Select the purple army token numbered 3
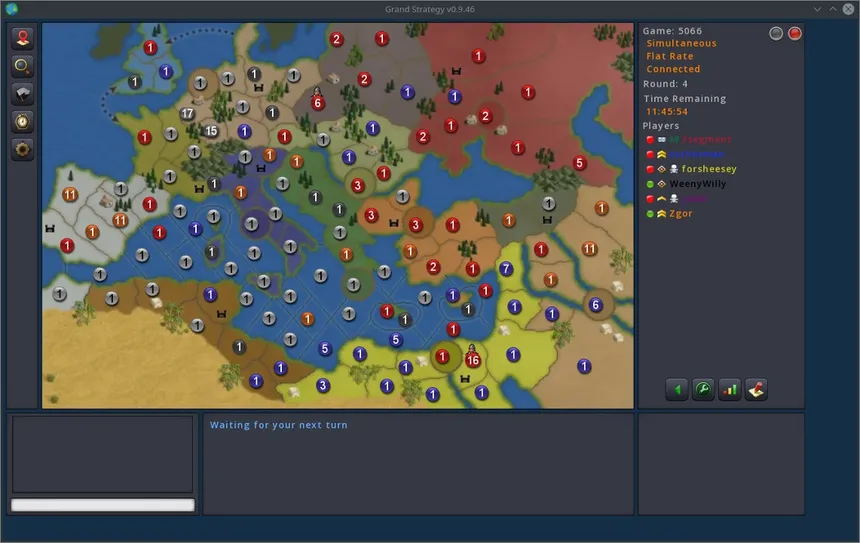 click(322, 386)
